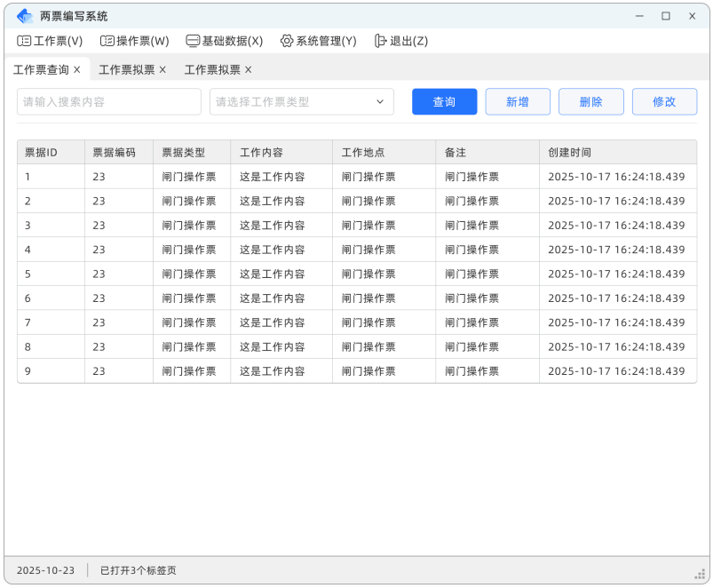This screenshot has height=588, width=721.
Task: Expand the 请选择工作票类型 dropdown
Action: tap(302, 101)
